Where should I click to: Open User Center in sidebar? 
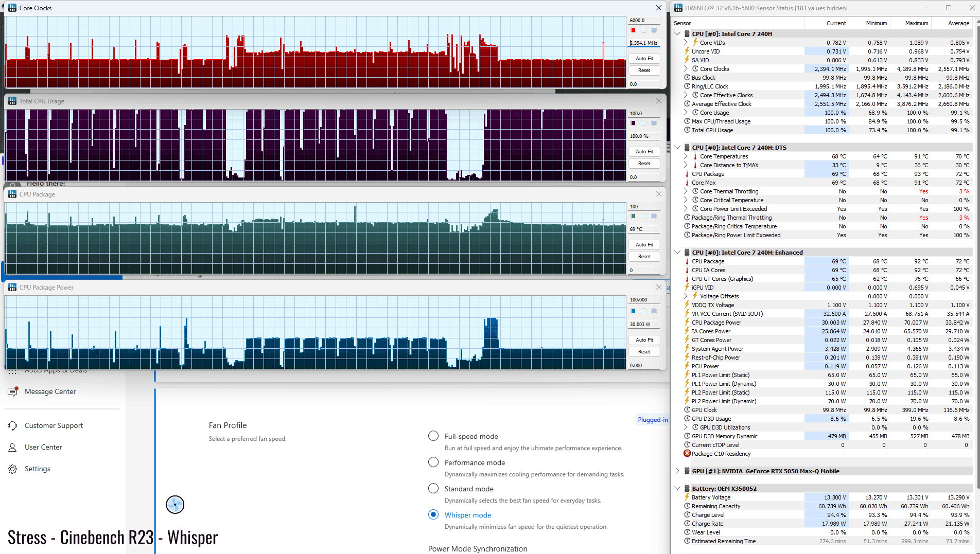[43, 447]
